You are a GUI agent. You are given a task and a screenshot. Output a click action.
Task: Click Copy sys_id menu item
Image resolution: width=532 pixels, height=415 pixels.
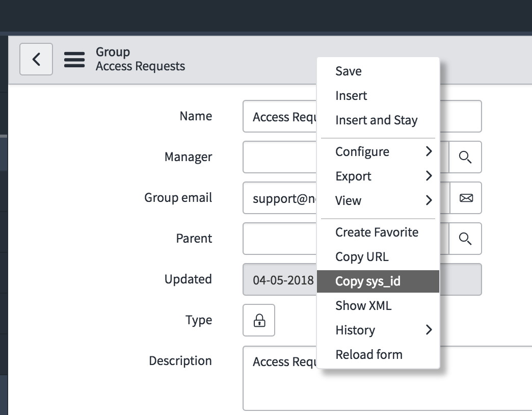368,281
